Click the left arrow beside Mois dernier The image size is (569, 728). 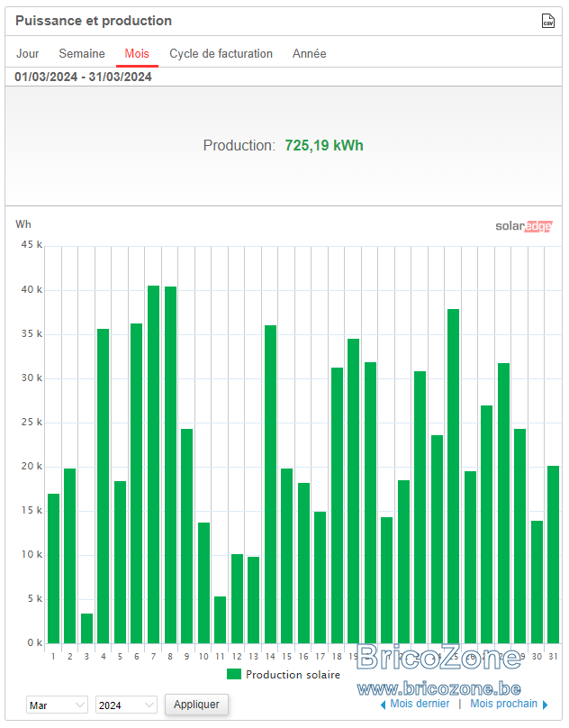pos(383,705)
